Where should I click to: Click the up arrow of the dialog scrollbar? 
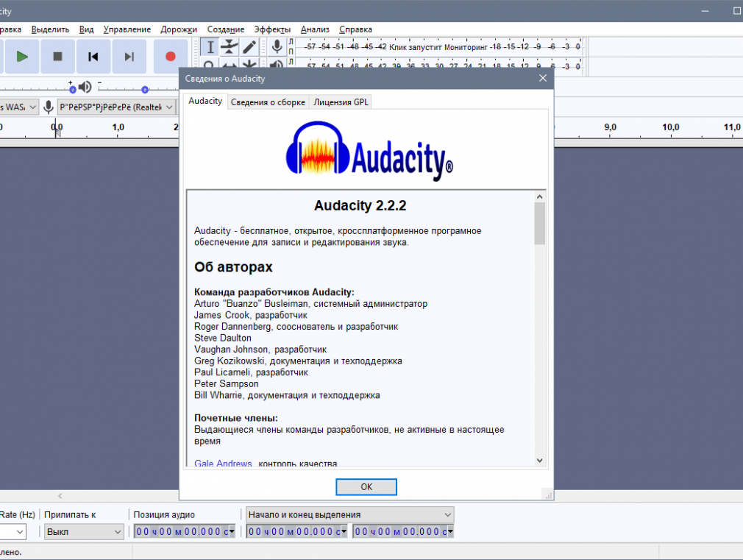[x=540, y=196]
